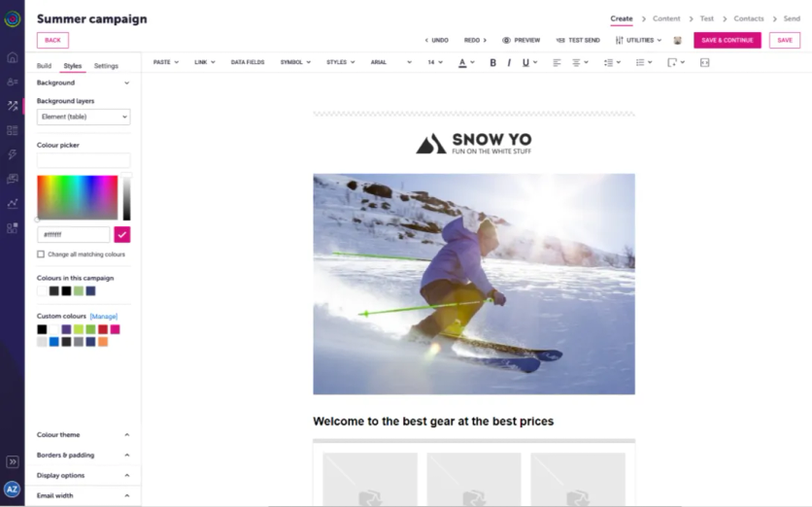Apply underline formatting
Image resolution: width=812 pixels, height=507 pixels.
tap(525, 63)
